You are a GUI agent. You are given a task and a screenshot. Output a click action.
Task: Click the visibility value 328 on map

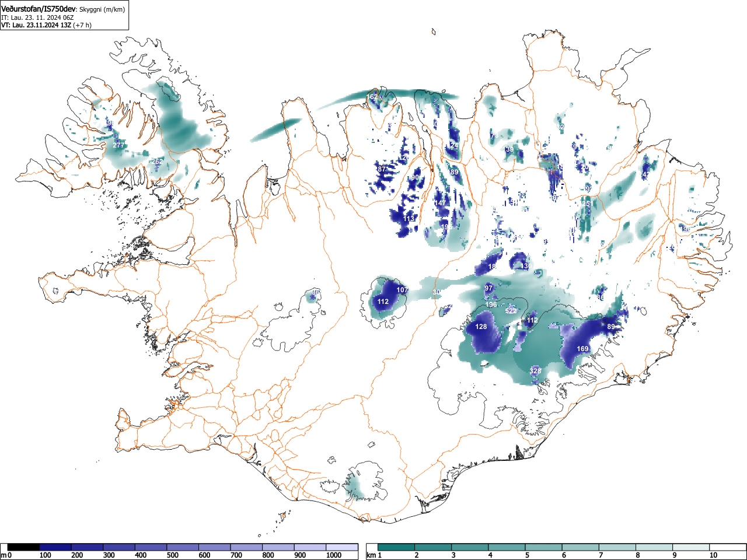point(535,371)
